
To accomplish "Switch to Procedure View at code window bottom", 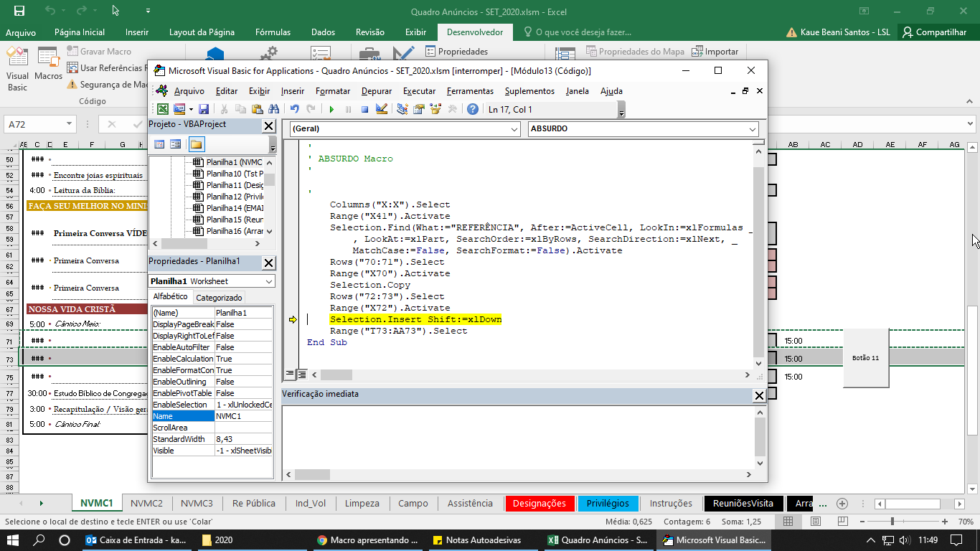I will click(291, 375).
